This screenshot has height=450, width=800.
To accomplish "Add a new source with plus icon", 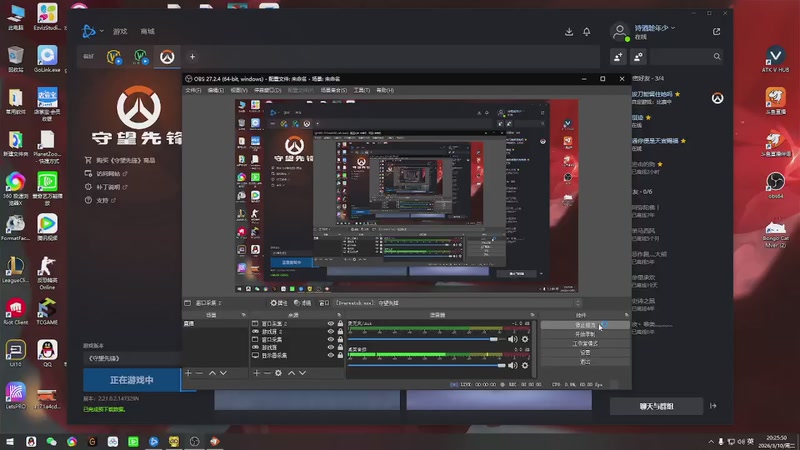I will coord(257,373).
